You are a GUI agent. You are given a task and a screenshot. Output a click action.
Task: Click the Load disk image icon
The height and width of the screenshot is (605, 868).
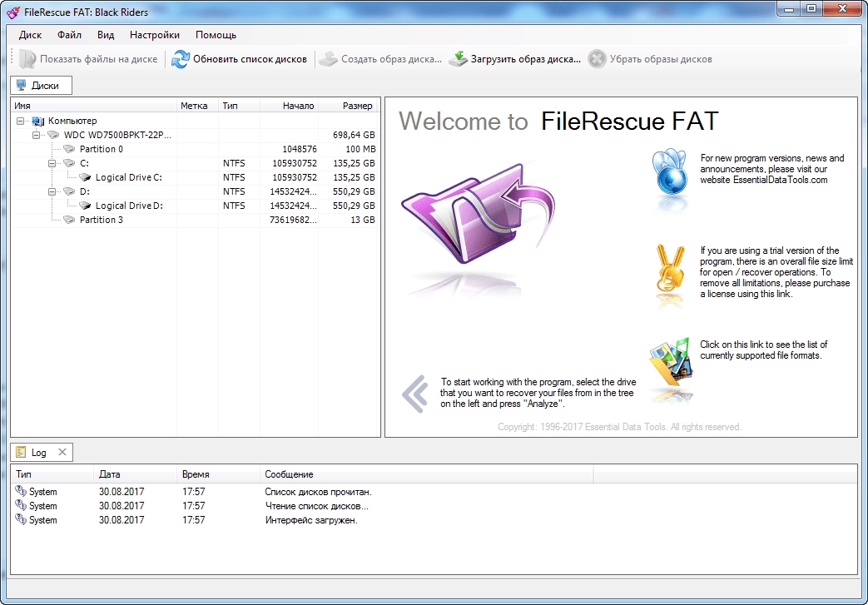tap(458, 59)
